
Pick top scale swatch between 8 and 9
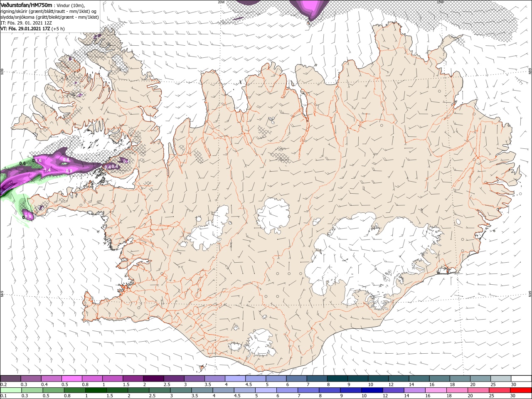(337, 379)
